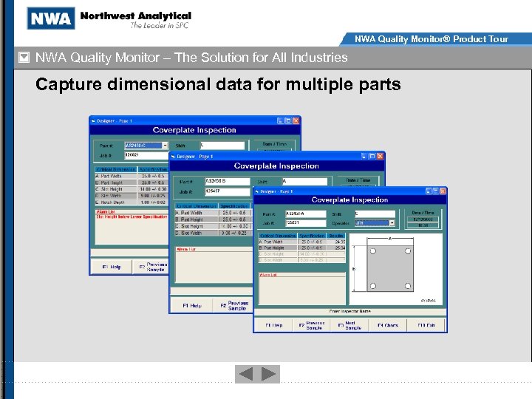
Task: Click F1 Help in the middle window
Action: (192, 305)
